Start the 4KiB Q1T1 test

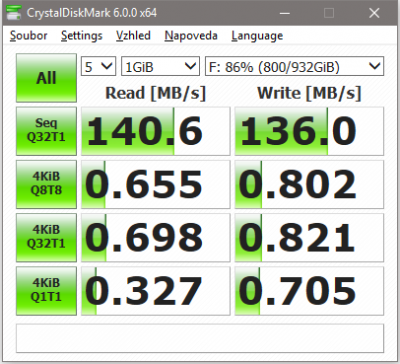46,291
